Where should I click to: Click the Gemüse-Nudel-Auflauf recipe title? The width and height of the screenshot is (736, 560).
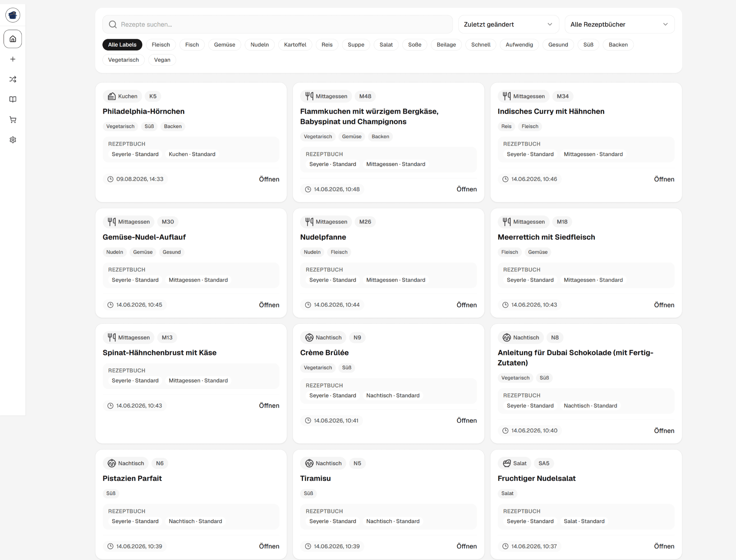click(x=144, y=237)
